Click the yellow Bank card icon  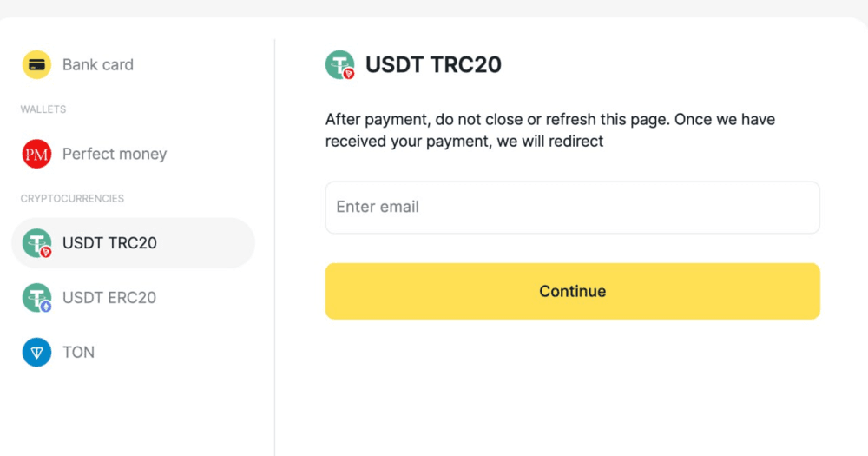[36, 64]
